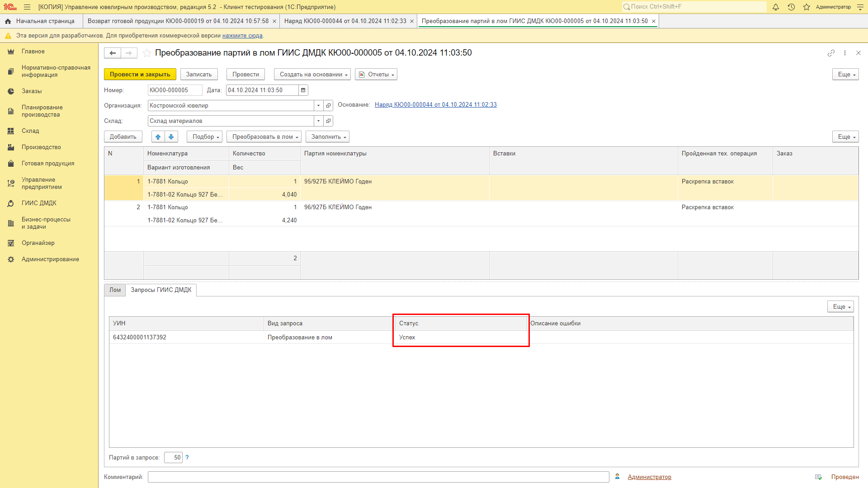Navigate back with left arrow button
The width and height of the screenshot is (868, 488).
tap(113, 53)
